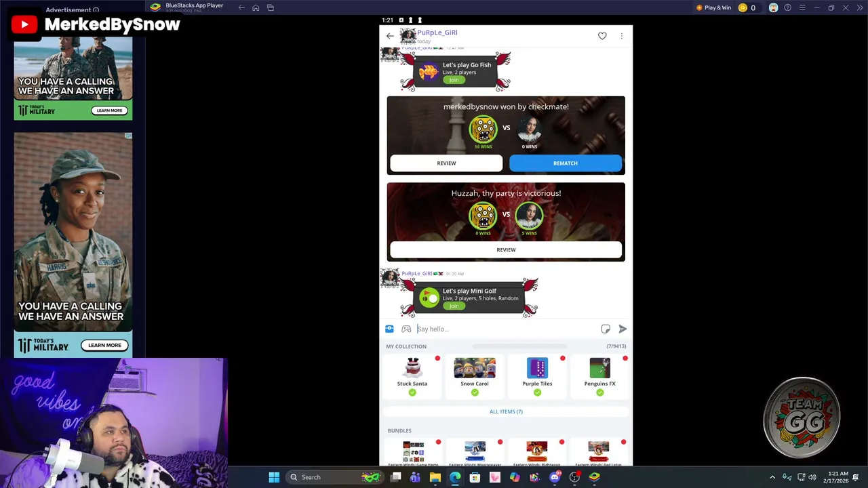The image size is (868, 488).
Task: Open ALL ITEMS (7) list
Action: coord(506,411)
